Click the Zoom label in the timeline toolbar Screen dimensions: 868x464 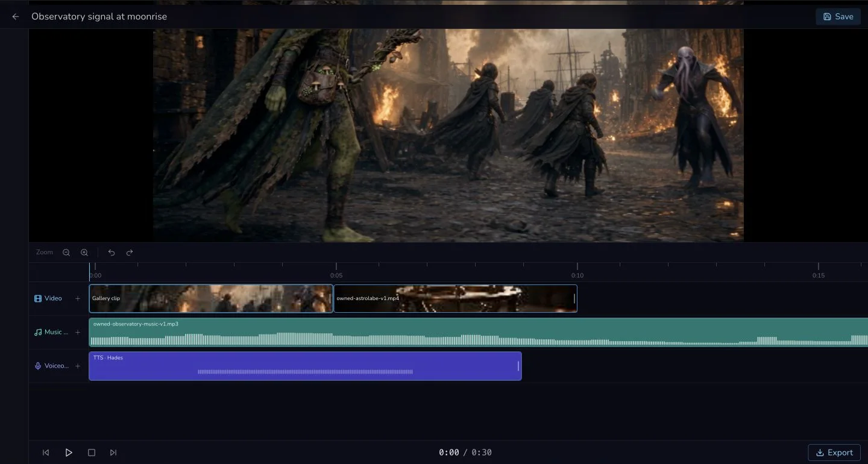click(45, 252)
